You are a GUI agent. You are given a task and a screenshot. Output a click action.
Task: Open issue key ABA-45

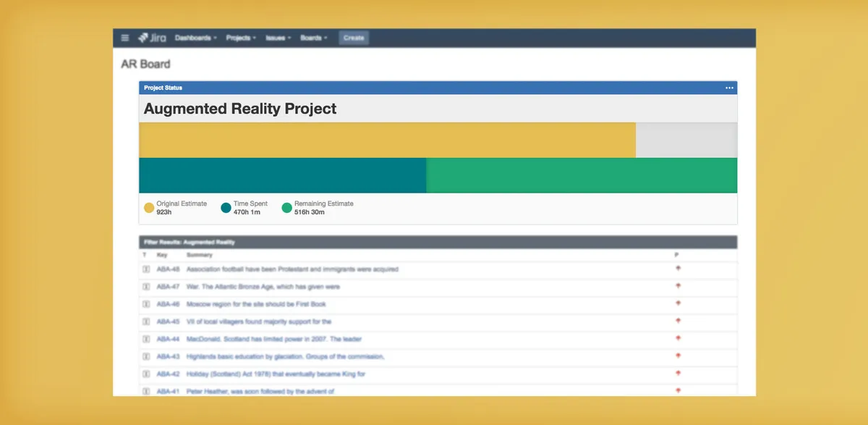coord(168,321)
